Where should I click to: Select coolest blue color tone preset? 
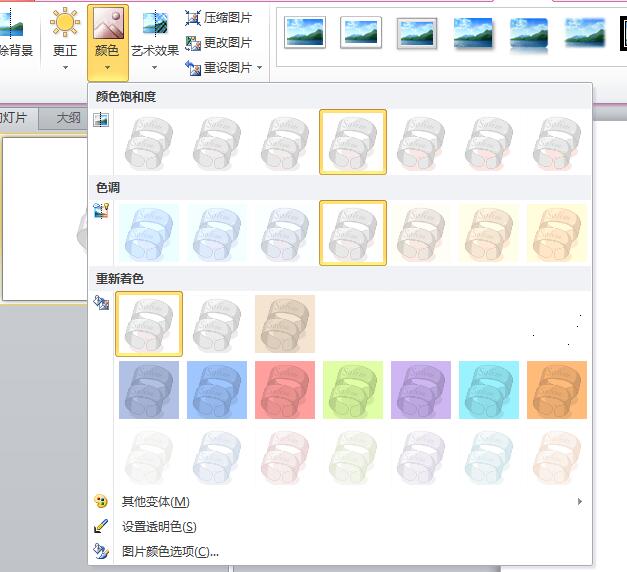[x=149, y=233]
